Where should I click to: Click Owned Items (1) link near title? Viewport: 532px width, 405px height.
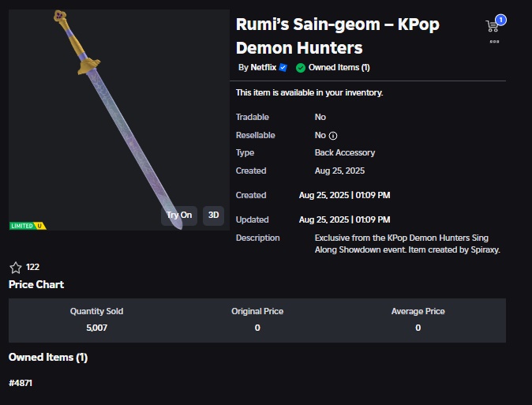(x=339, y=68)
